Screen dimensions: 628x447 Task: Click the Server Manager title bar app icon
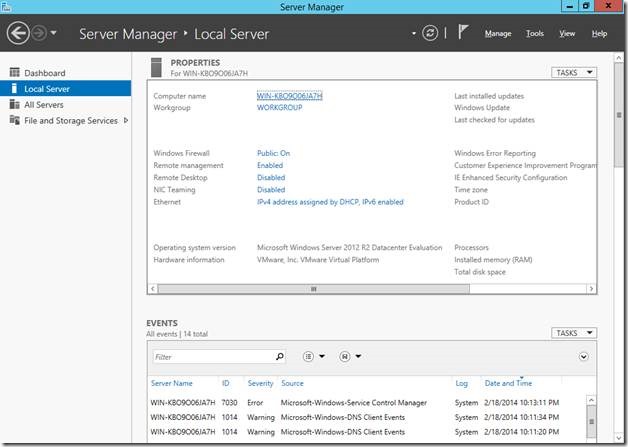pos(6,6)
